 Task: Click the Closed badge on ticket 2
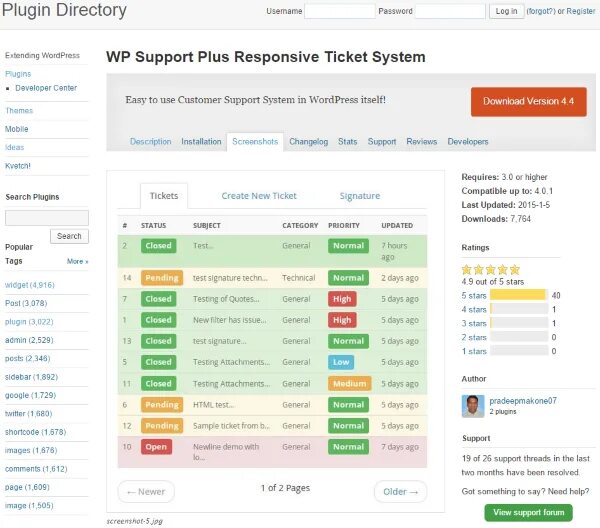[158, 245]
